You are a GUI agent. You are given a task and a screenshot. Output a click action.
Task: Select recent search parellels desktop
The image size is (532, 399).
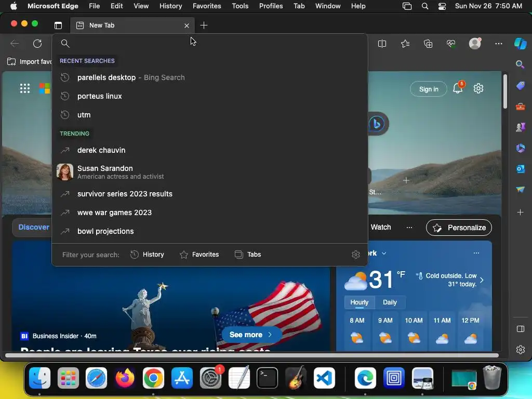click(x=210, y=77)
